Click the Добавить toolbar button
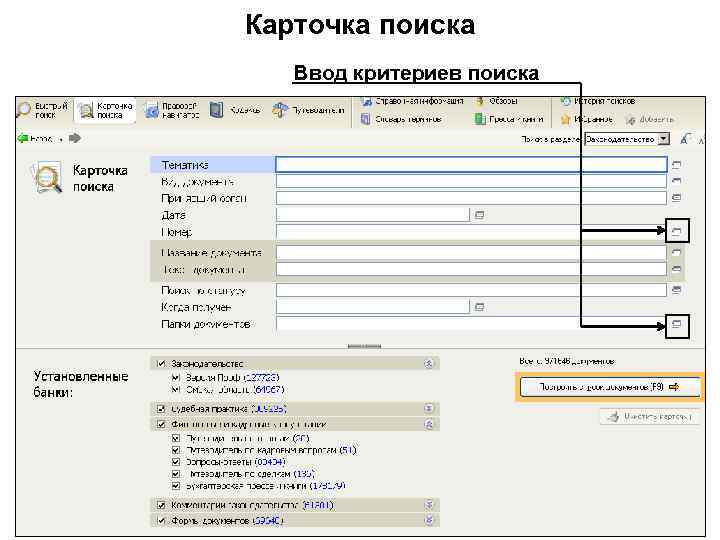This screenshot has height=540, width=720. pyautogui.click(x=650, y=119)
